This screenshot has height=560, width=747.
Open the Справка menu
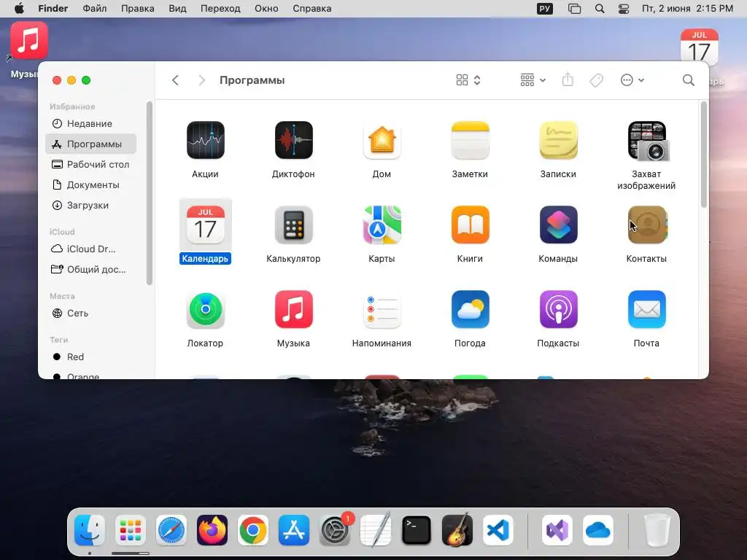click(x=311, y=9)
